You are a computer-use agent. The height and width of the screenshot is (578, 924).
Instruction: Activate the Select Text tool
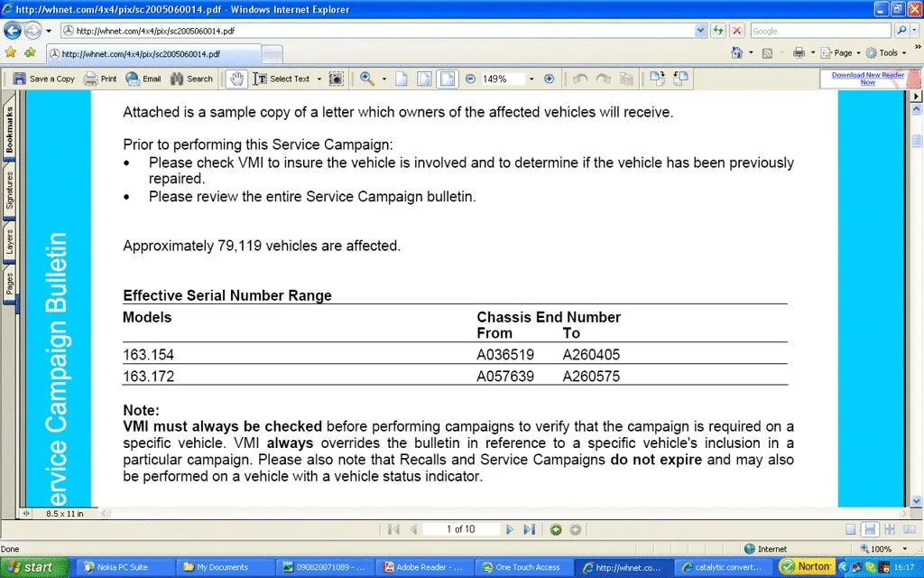(282, 79)
